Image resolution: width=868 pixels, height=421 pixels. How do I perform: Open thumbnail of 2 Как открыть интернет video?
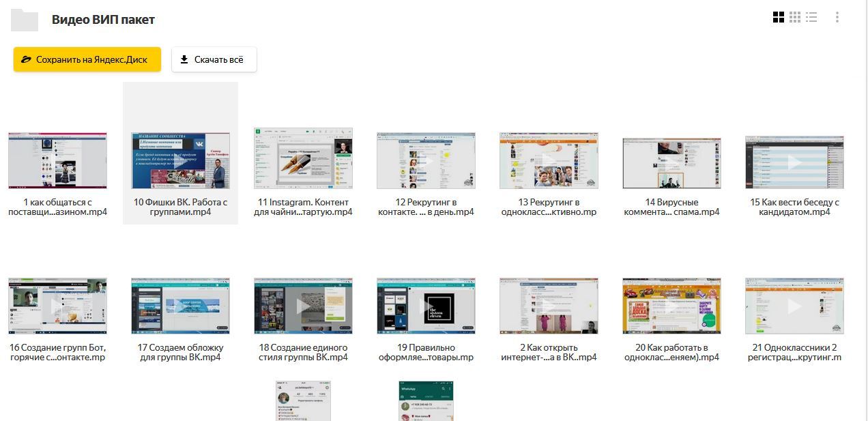pos(549,306)
